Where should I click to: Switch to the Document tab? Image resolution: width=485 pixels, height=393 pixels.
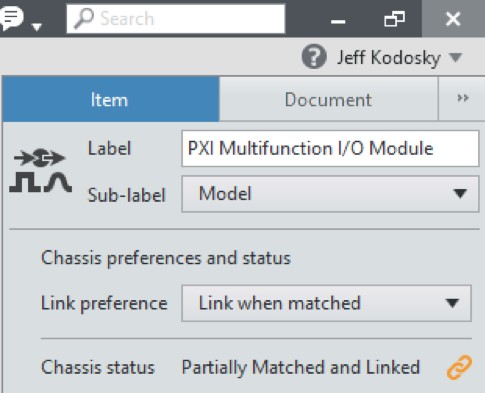pos(328,99)
